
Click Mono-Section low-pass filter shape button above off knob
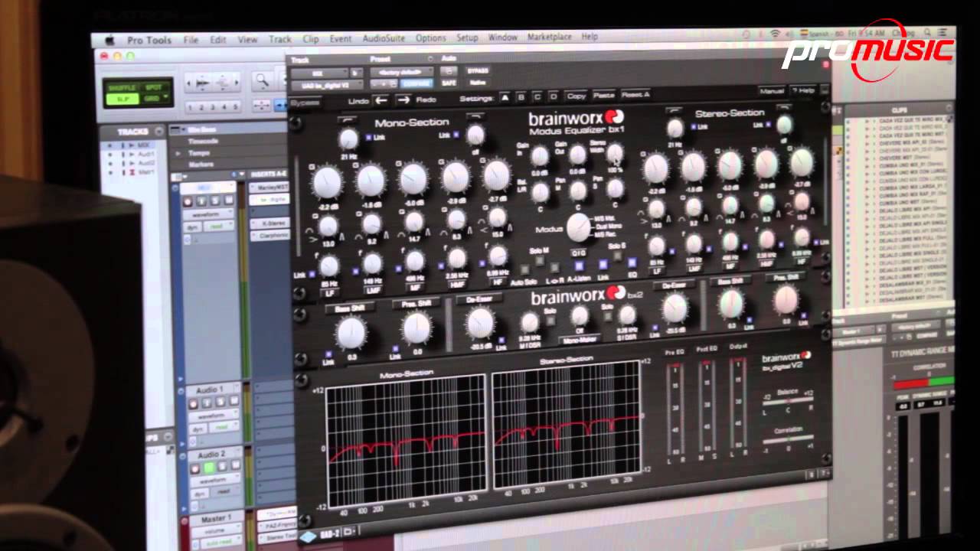point(475,117)
